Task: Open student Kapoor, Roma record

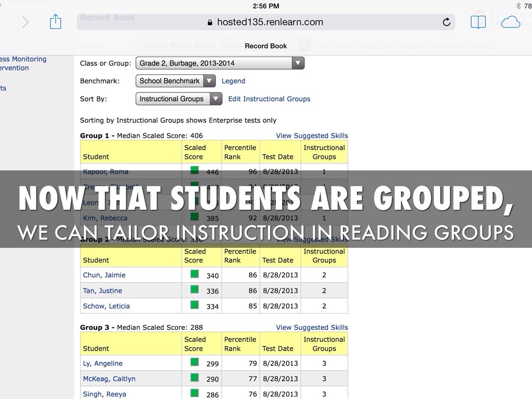Action: coord(105,171)
